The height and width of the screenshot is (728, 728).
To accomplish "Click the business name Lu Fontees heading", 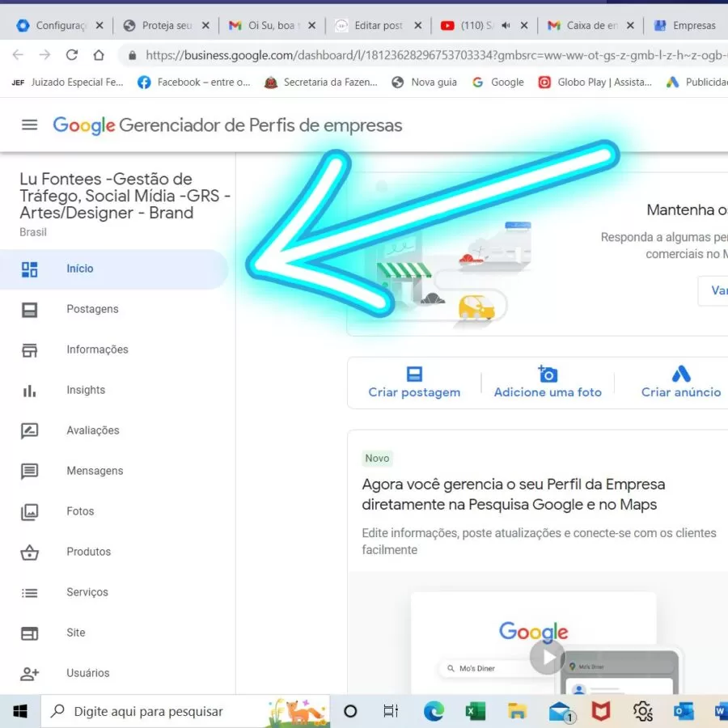I will tap(125, 196).
